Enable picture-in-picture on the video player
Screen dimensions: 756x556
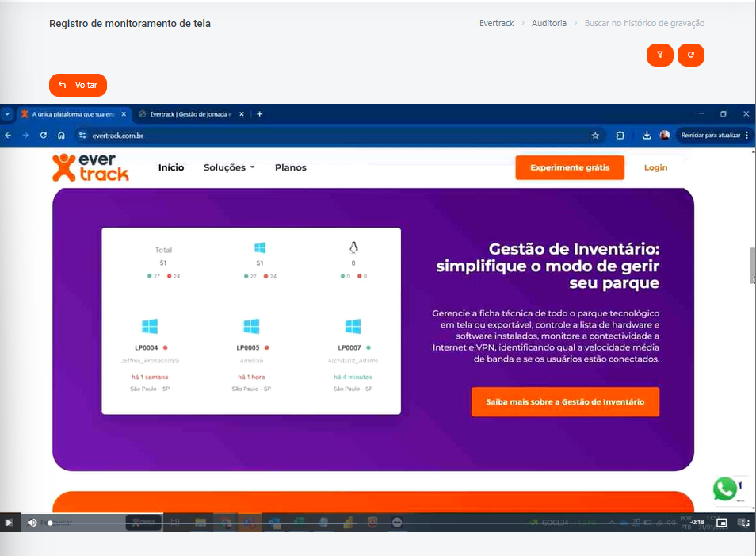click(721, 522)
